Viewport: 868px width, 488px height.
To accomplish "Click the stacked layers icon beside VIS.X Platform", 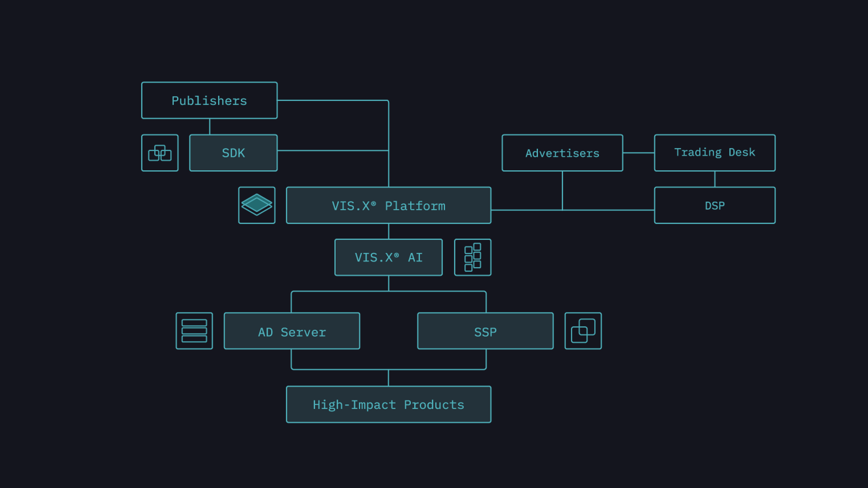I will click(257, 205).
